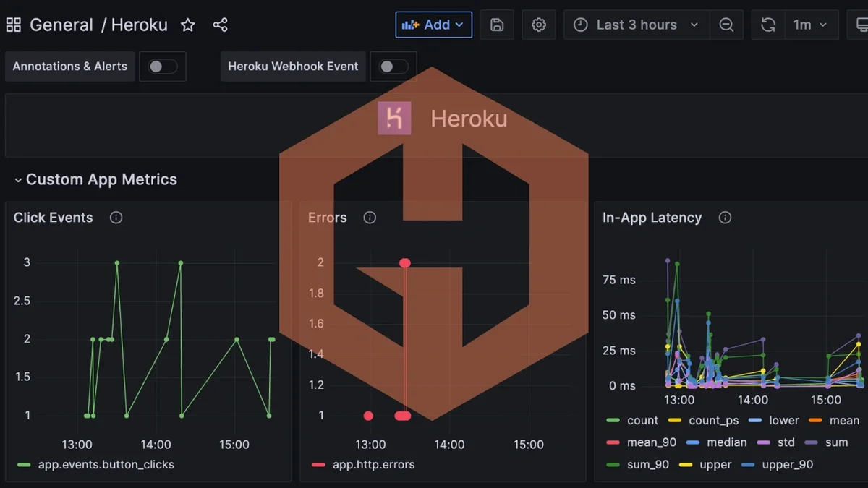Screen dimensions: 868x488
Task: Open the Add panel dropdown
Action: pos(434,25)
